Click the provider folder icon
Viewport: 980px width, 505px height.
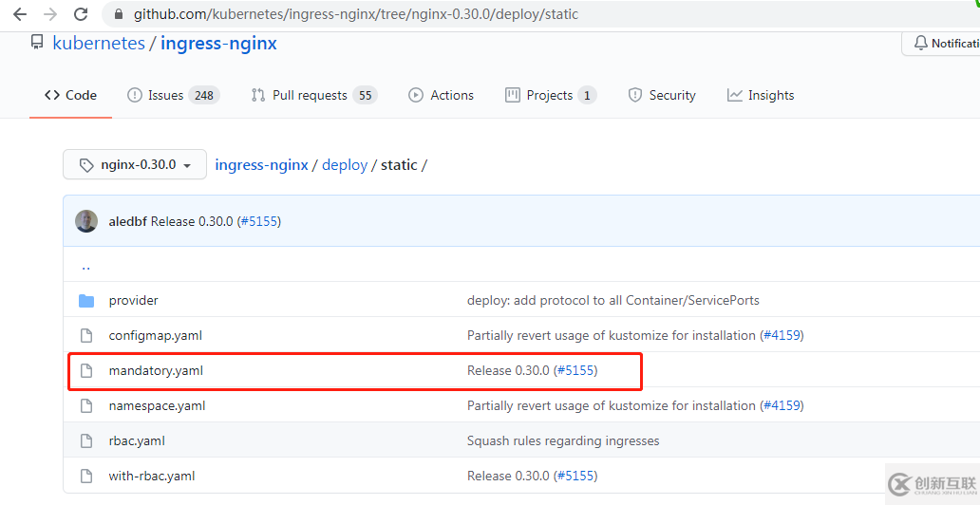pos(86,301)
